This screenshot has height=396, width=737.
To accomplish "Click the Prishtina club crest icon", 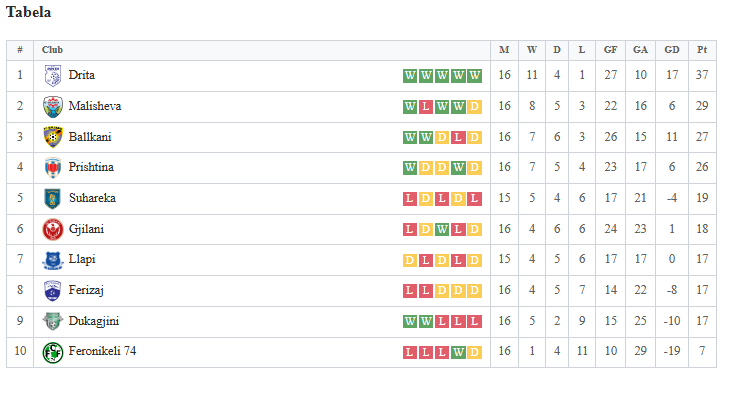I will 53,168.
